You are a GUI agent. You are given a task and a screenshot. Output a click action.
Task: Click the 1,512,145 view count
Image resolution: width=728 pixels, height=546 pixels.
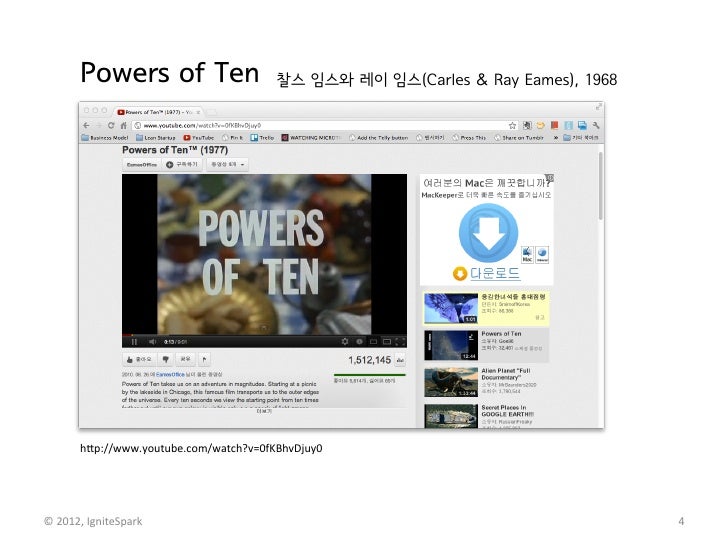(x=370, y=360)
